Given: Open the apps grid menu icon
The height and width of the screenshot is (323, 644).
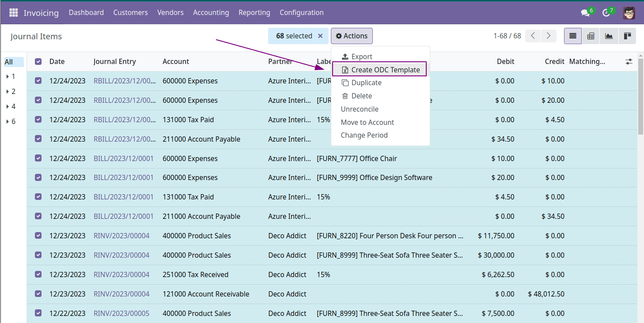Looking at the screenshot, I should [x=13, y=13].
